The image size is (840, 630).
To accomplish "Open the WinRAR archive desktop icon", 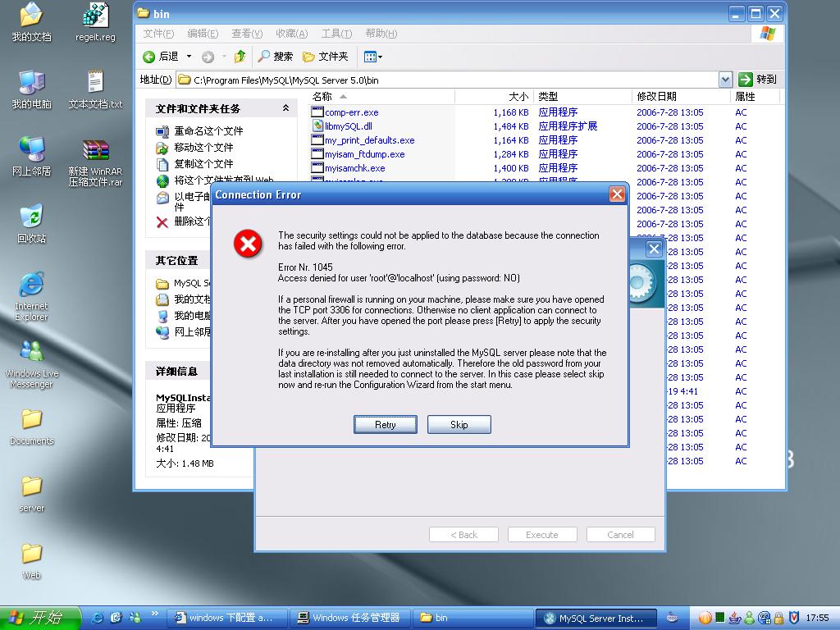I will click(x=95, y=162).
